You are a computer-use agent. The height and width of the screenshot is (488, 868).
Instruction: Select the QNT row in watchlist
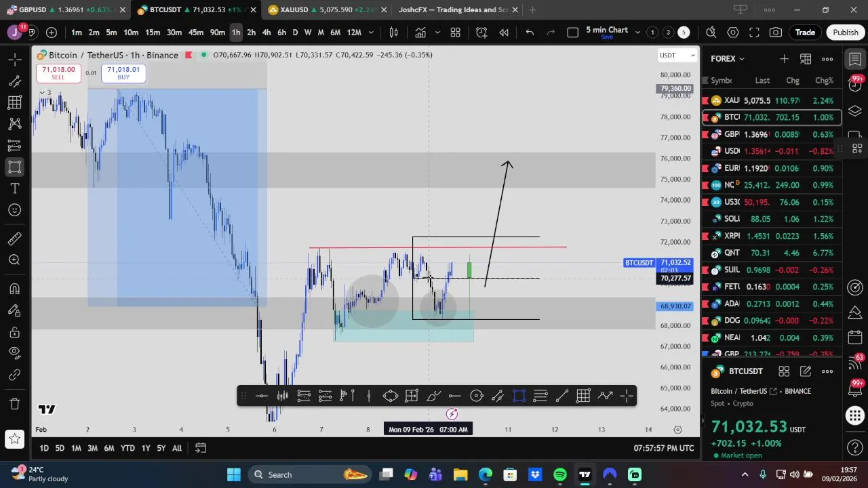click(772, 253)
